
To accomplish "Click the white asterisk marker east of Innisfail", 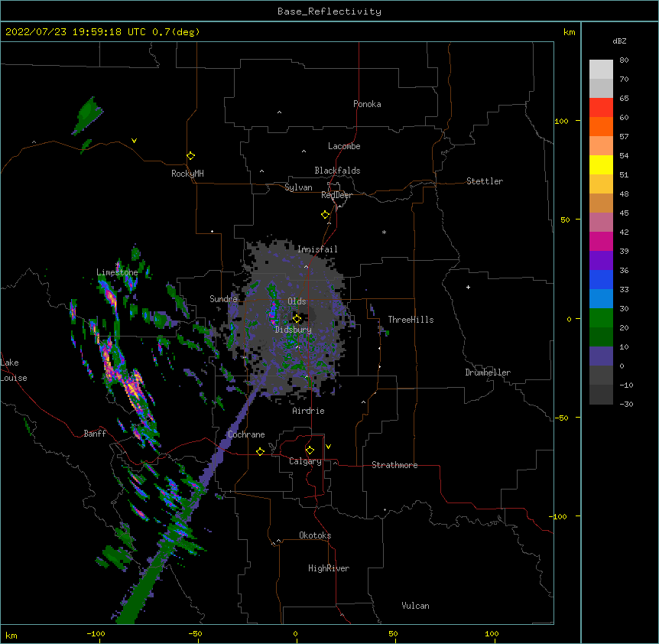I will click(x=384, y=232).
